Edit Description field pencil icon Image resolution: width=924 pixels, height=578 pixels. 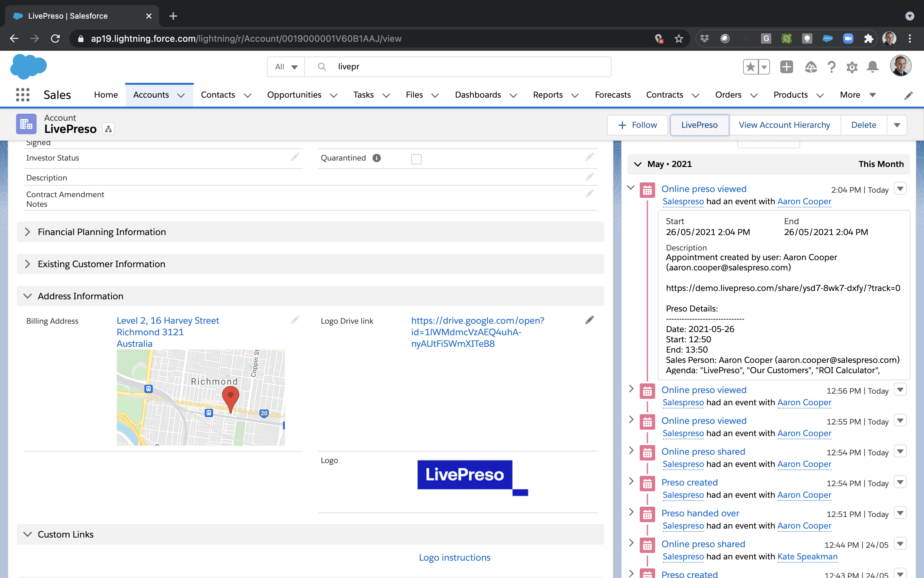coord(589,177)
